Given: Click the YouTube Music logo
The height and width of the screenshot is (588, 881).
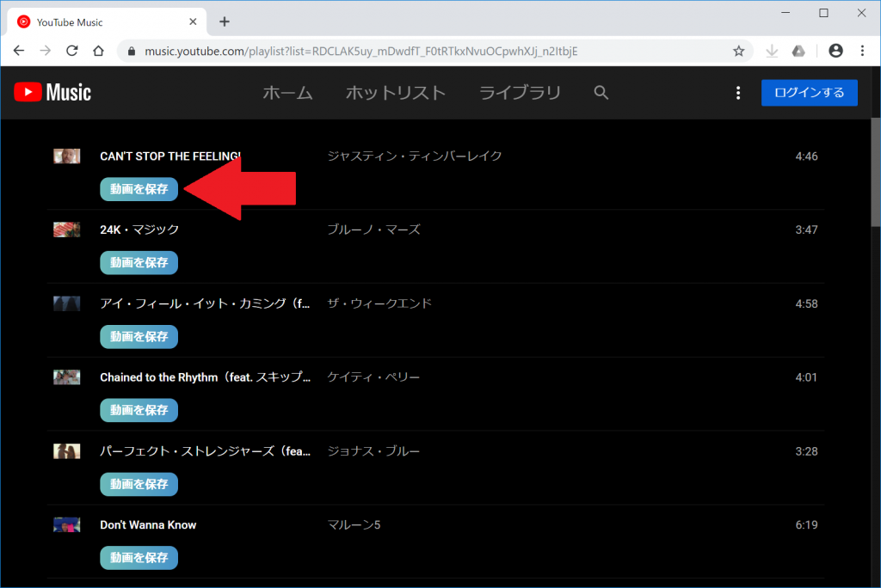Looking at the screenshot, I should [x=52, y=92].
